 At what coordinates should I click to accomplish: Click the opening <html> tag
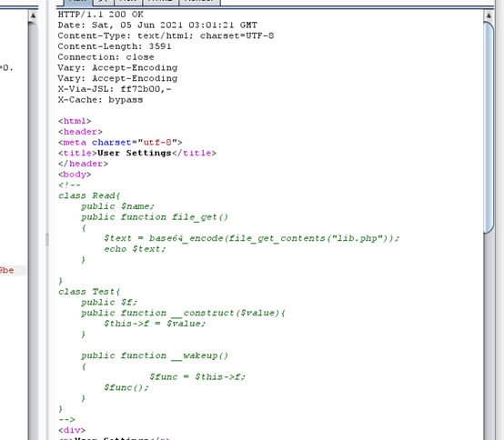pyautogui.click(x=75, y=121)
